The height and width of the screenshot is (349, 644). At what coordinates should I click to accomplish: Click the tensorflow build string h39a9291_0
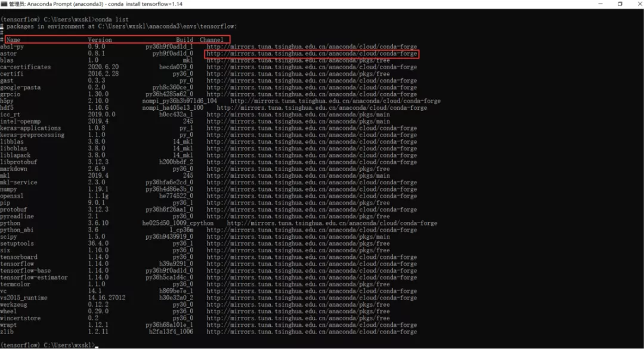[x=176, y=264]
